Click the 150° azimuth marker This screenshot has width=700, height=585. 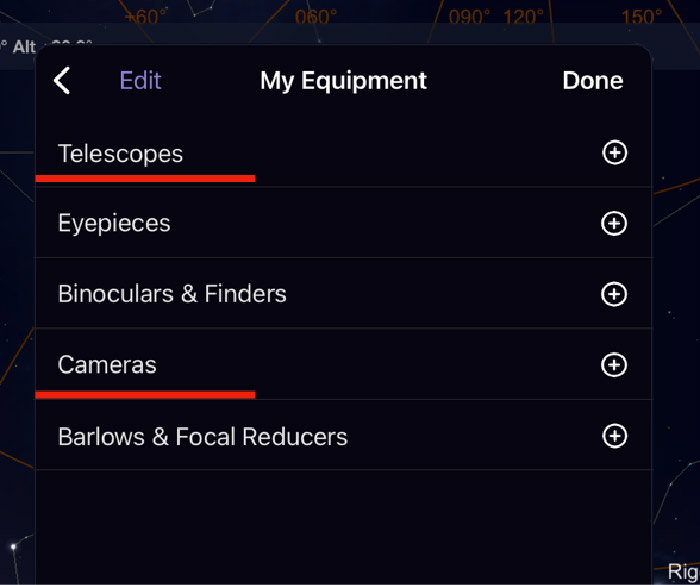(x=642, y=17)
